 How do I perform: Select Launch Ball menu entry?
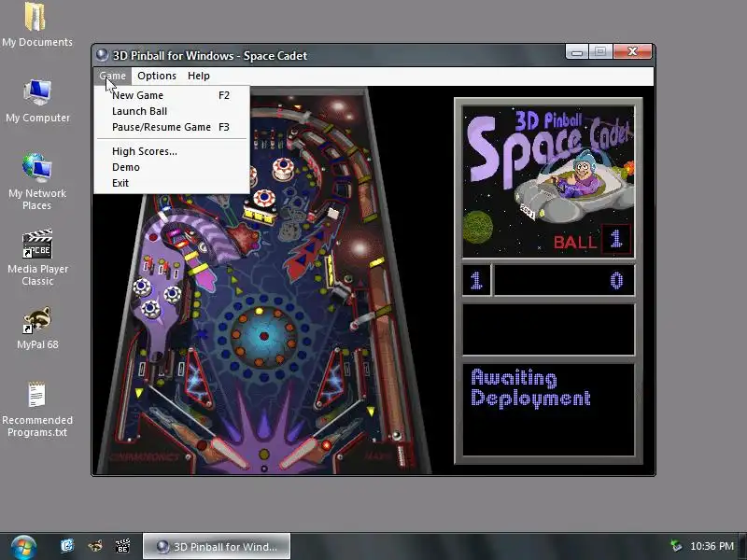(171, 111)
